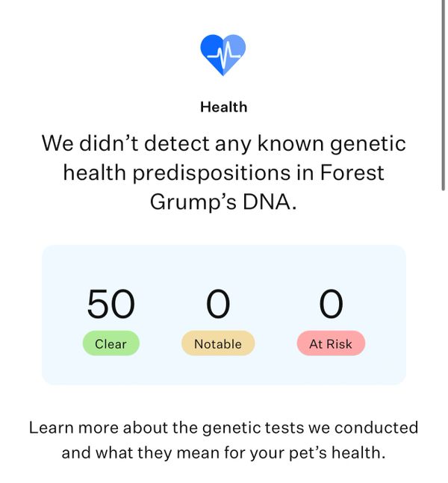
Task: Click the 'genetic tests we conducted' sentence
Action: (x=311, y=428)
